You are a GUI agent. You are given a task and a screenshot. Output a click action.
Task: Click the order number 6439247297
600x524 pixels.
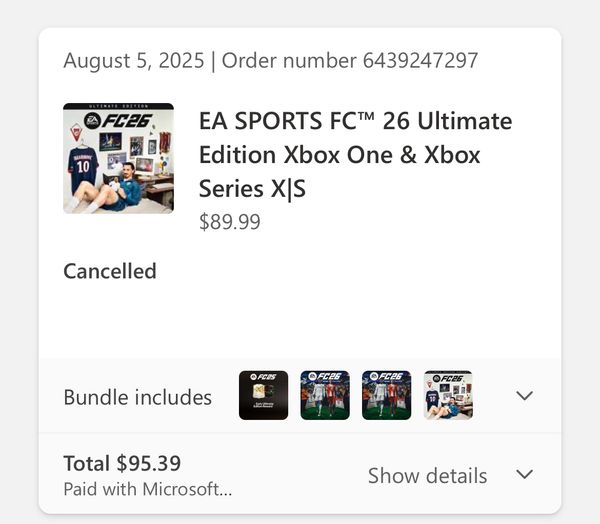pyautogui.click(x=420, y=60)
